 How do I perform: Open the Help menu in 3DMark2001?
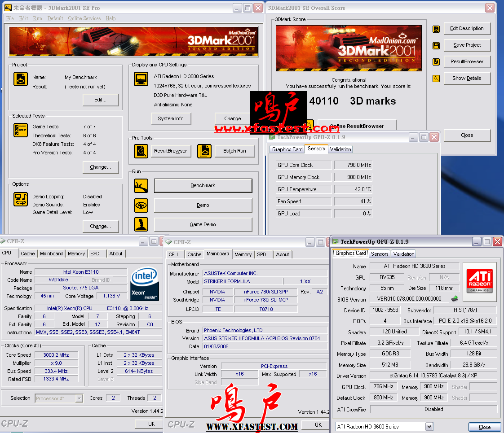(x=111, y=18)
